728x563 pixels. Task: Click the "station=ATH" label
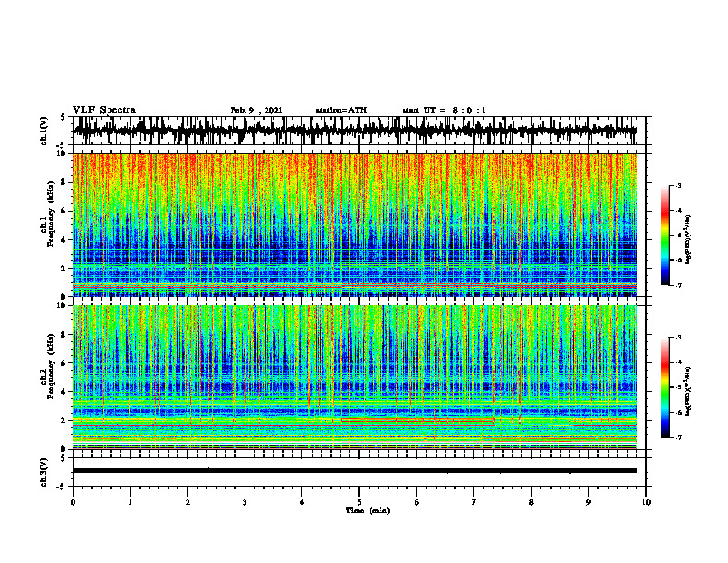pyautogui.click(x=341, y=110)
